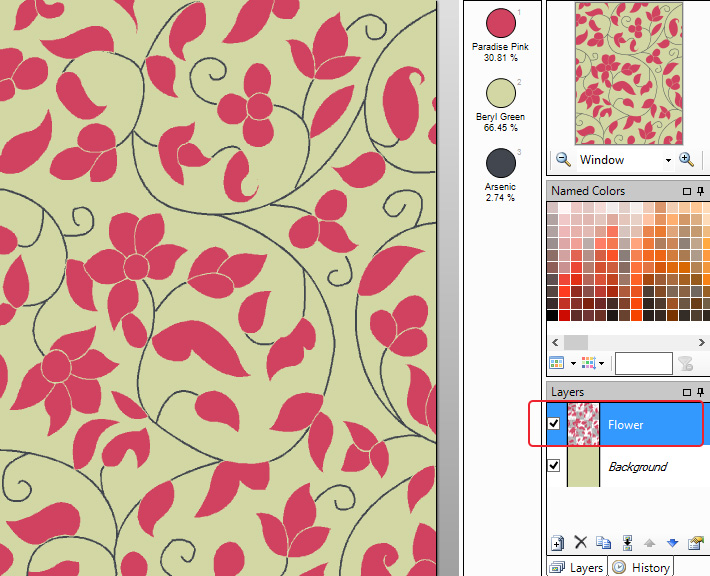Open the Window zoom dropdown
The image size is (710, 576).
(667, 160)
